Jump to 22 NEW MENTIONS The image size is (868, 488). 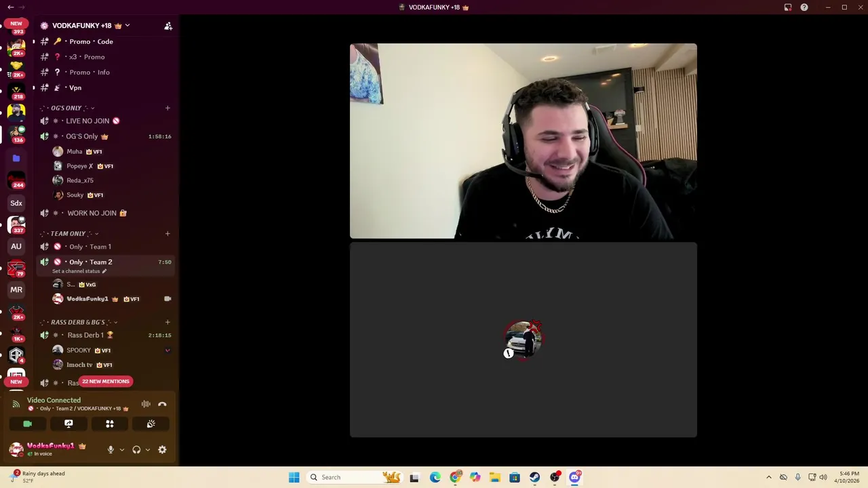click(106, 382)
